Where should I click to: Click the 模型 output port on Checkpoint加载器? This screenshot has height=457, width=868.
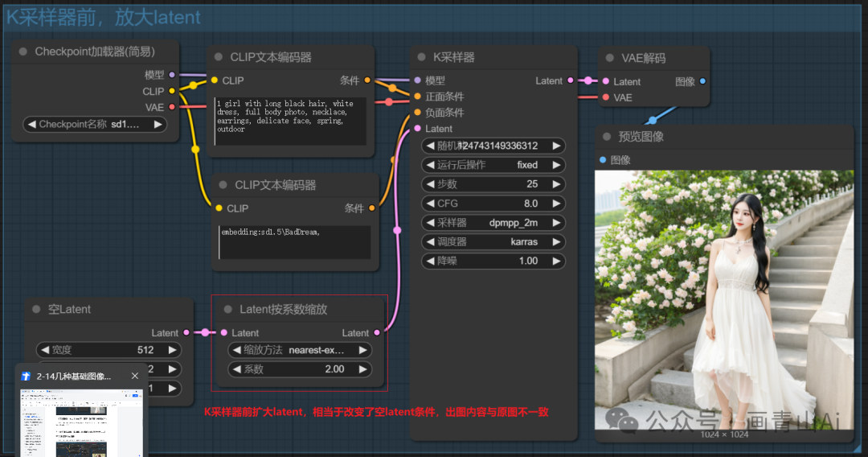172,75
